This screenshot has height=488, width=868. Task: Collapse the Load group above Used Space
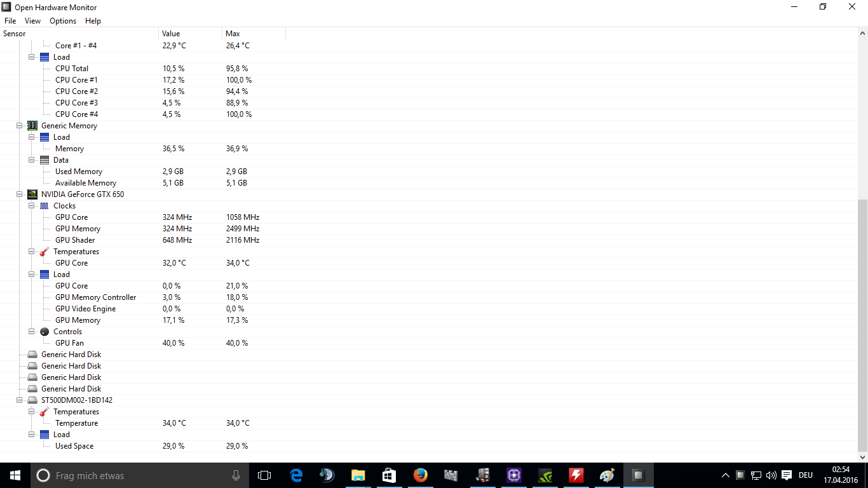(x=32, y=435)
